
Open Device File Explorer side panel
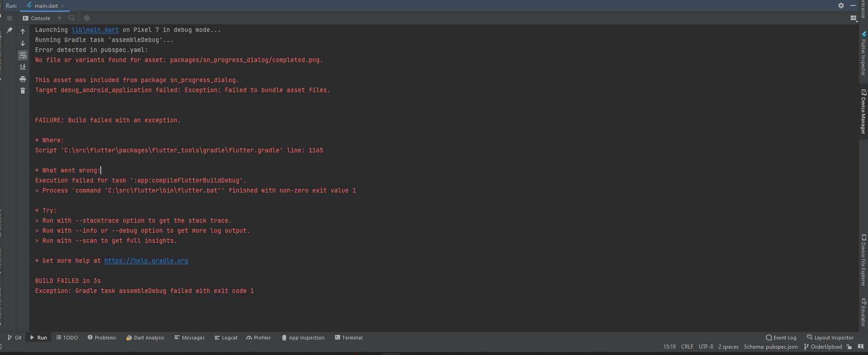(863, 260)
